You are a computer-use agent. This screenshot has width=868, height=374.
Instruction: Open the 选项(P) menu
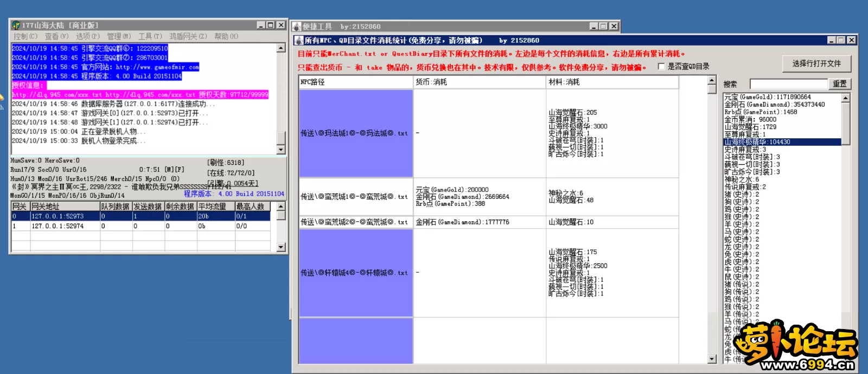click(x=88, y=36)
